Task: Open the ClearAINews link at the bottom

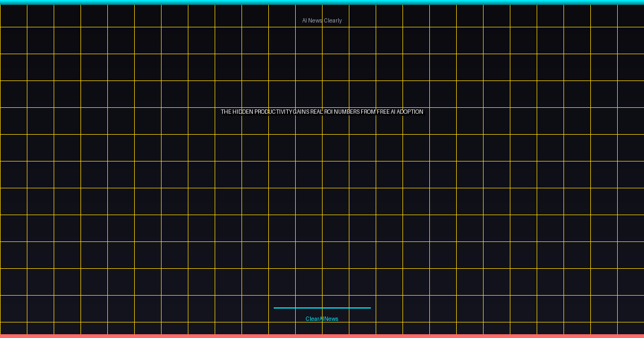Action: (322, 319)
